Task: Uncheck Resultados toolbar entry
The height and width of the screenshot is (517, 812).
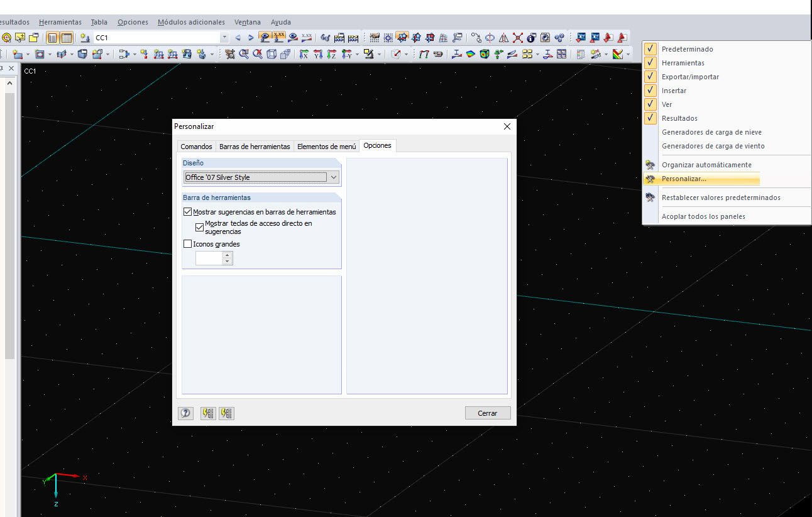Action: tap(651, 118)
